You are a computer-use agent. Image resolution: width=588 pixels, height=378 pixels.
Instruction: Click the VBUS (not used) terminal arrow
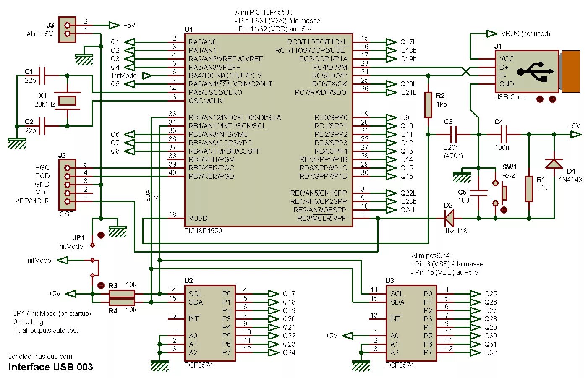(x=492, y=34)
